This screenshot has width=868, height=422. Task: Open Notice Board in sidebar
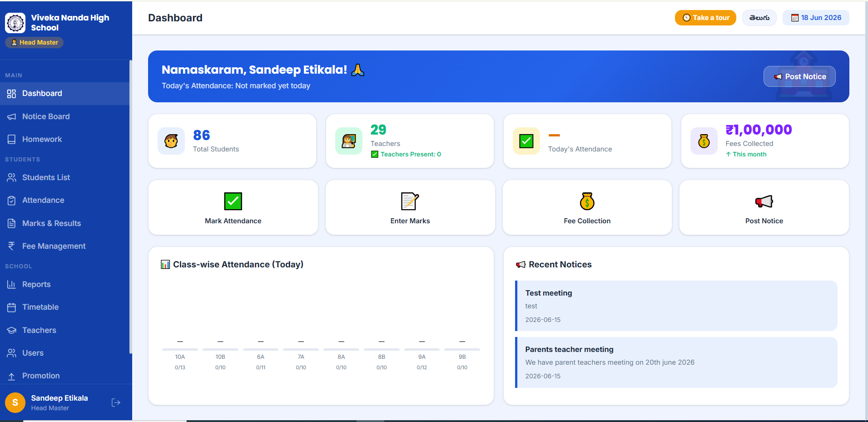tap(64, 117)
